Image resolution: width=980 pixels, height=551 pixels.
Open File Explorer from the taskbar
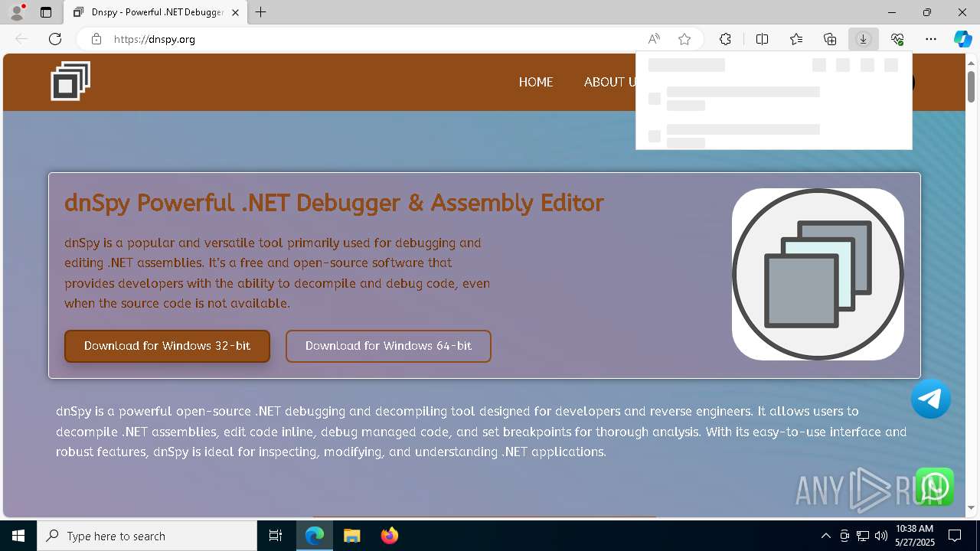[x=351, y=536]
